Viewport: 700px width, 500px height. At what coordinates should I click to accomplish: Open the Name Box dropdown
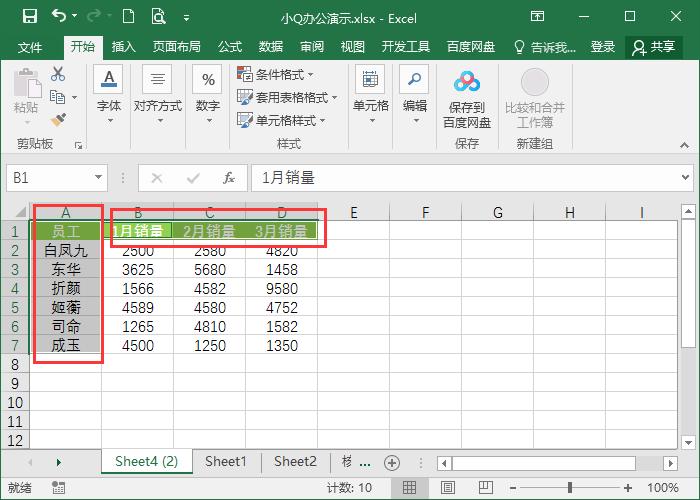coord(98,178)
